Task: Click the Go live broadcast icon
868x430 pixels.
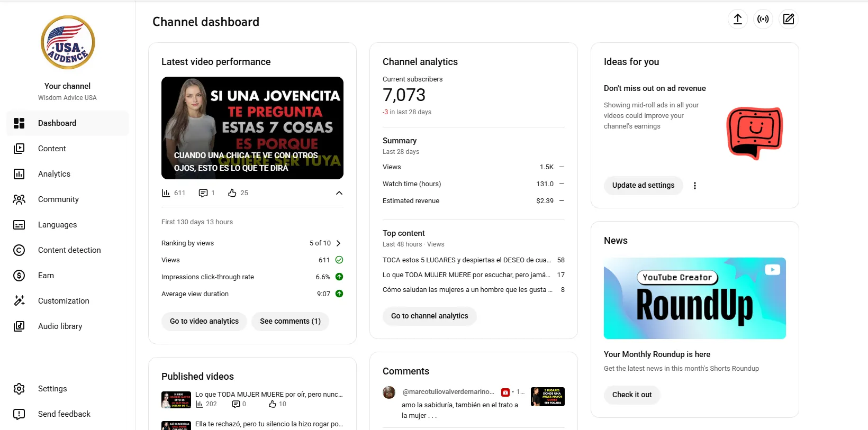Action: 763,19
